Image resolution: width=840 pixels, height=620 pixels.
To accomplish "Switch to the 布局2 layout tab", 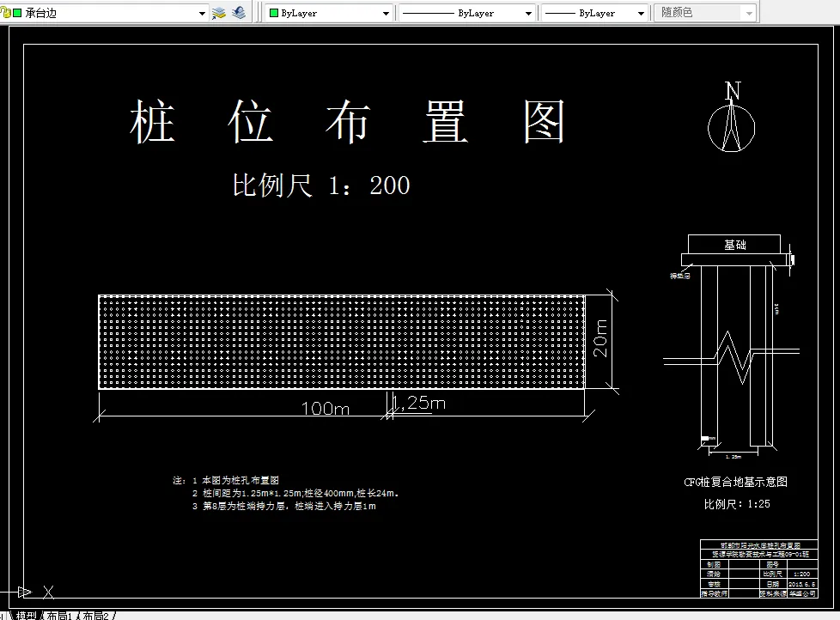I will [x=94, y=615].
